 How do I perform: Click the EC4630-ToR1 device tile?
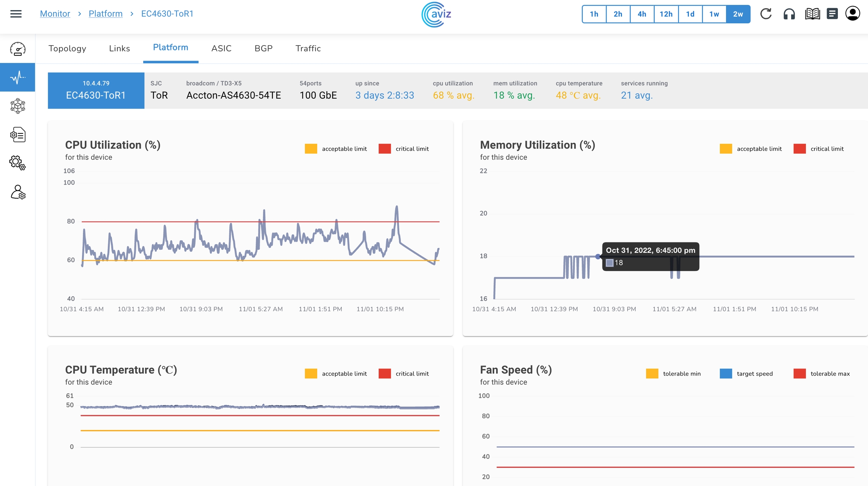click(x=96, y=90)
